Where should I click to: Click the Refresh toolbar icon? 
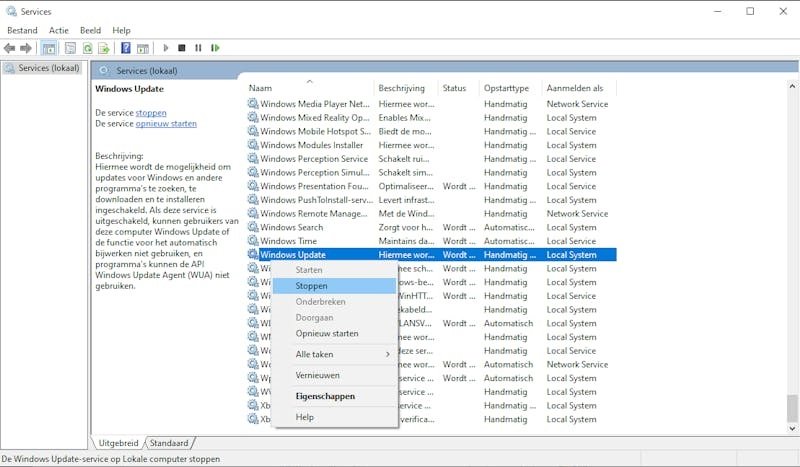[88, 48]
